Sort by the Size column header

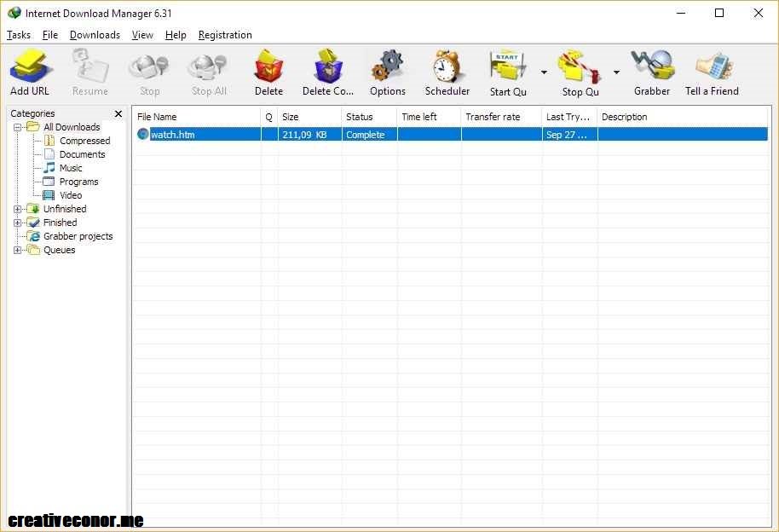309,117
